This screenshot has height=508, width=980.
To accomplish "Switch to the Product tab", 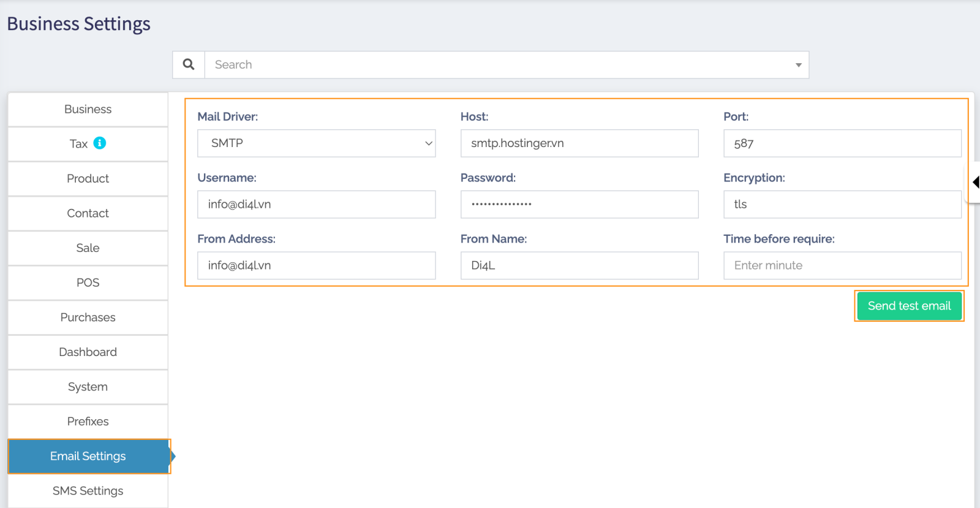I will click(88, 178).
